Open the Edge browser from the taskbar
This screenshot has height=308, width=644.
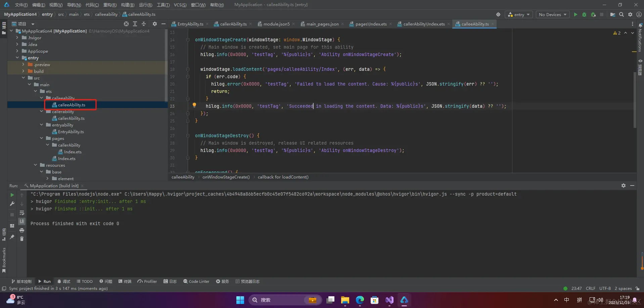pos(360,300)
